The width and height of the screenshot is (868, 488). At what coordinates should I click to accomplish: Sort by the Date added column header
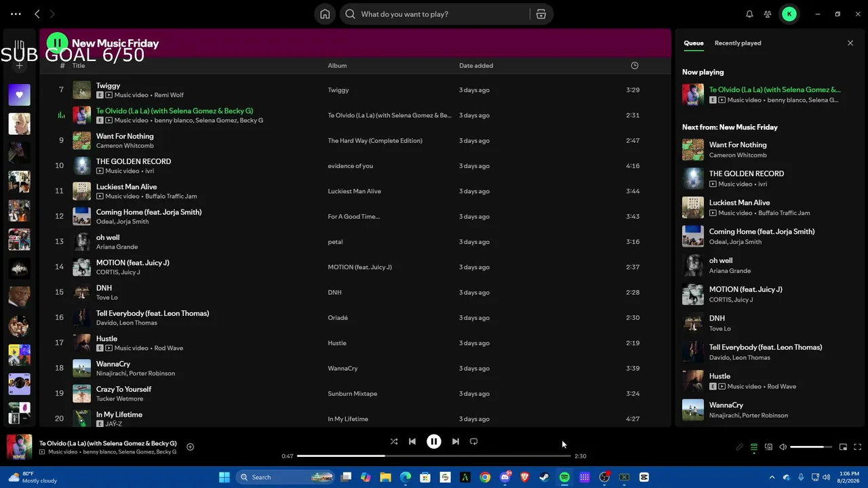(x=476, y=66)
